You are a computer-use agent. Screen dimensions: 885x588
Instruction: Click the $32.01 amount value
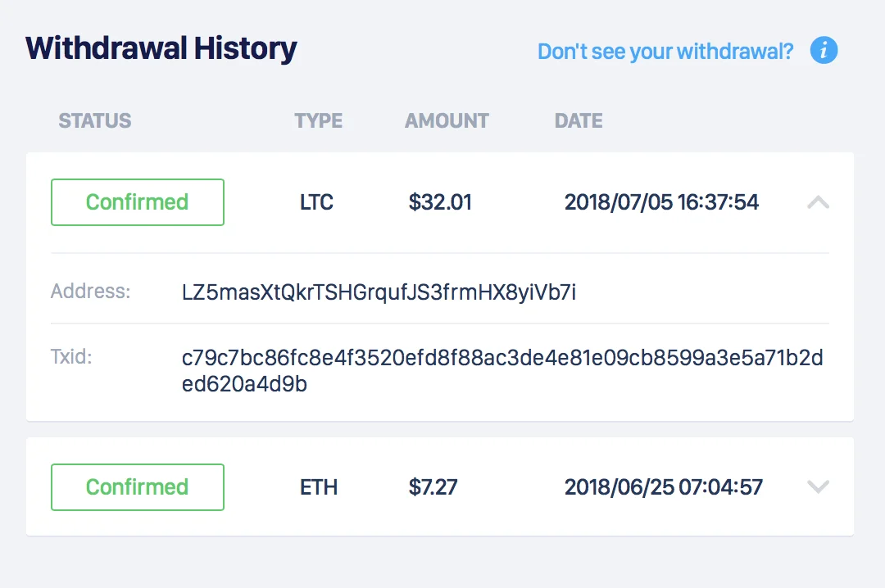point(440,202)
